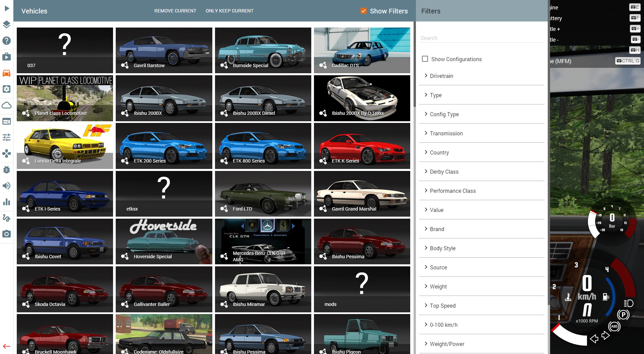Click the vehicle list vertical scrollbar
The image size is (644, 354).
point(415,64)
